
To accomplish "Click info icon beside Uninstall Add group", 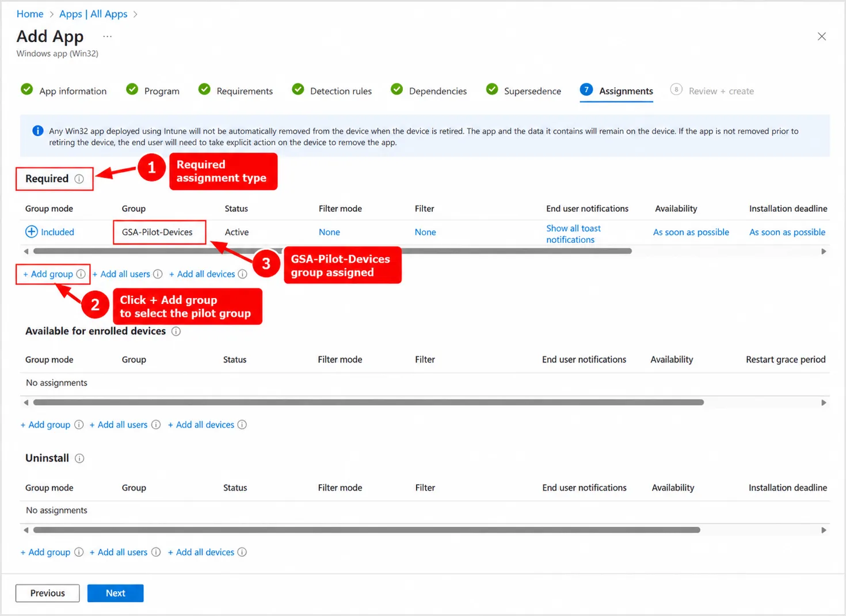I will (x=79, y=552).
